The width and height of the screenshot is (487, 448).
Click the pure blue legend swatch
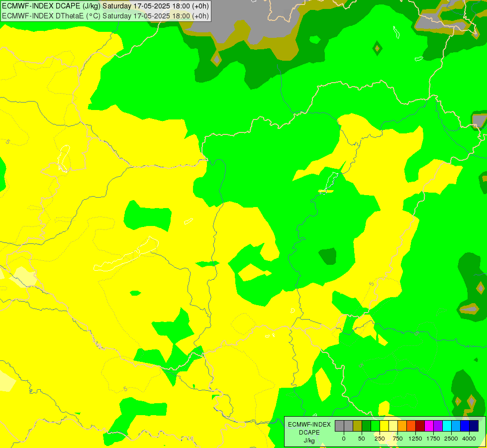[x=465, y=426]
